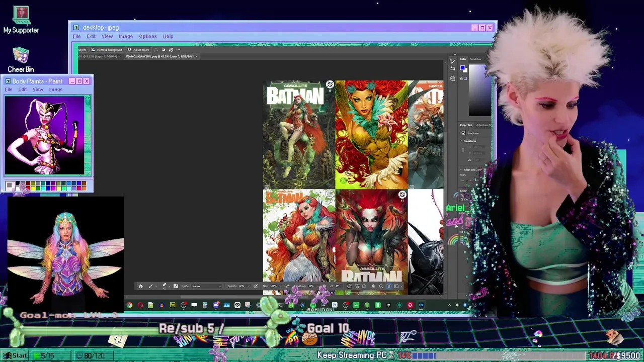Click the Share icon in options bar
The width and height of the screenshot is (644, 362).
click(x=364, y=286)
